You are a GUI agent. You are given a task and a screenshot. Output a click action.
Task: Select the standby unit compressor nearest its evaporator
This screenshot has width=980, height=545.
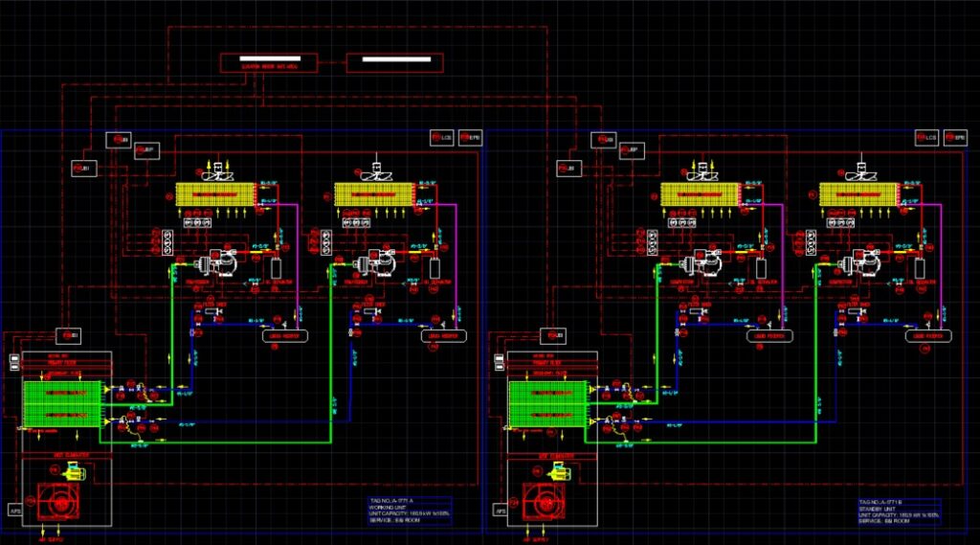[702, 262]
